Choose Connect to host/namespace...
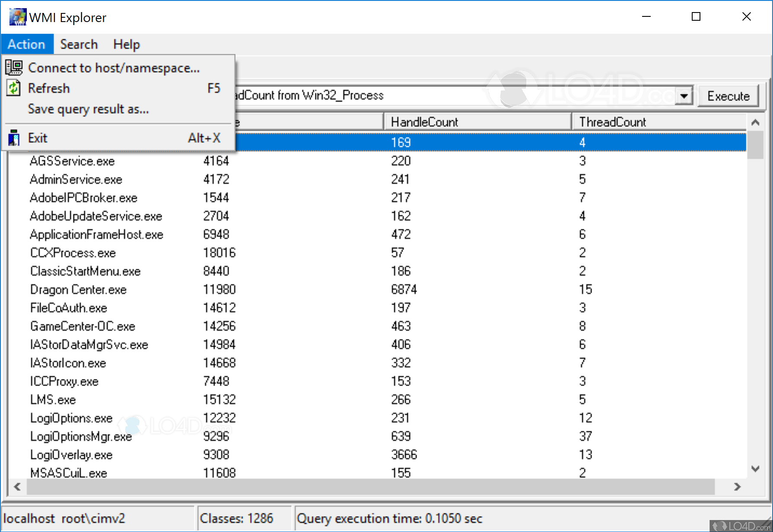Screen dimensions: 773x532 118,68
